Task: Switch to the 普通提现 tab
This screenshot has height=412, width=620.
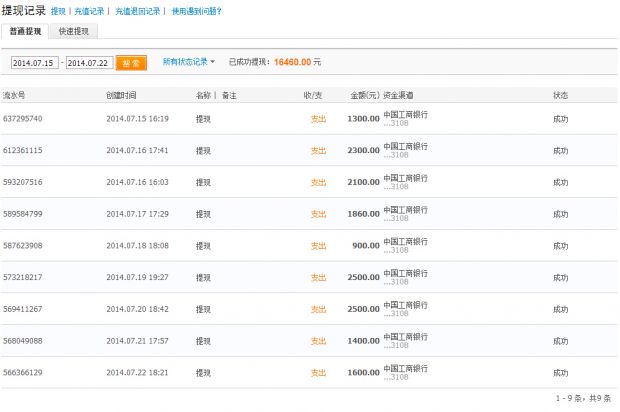Action: point(26,32)
